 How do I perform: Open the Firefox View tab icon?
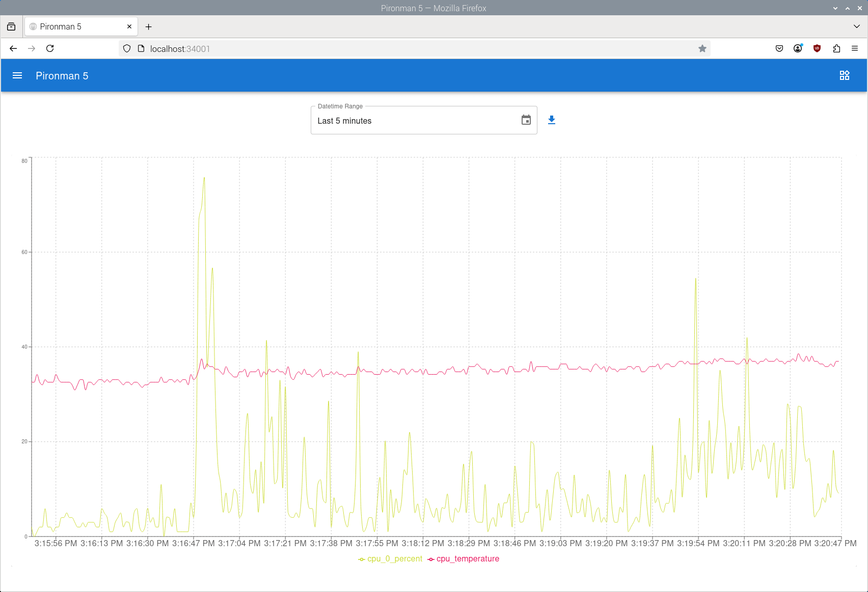point(11,26)
